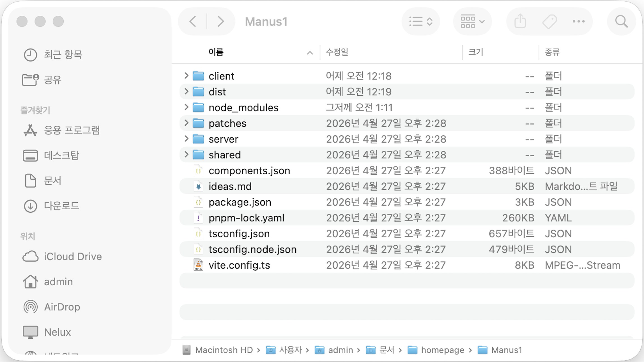Go forward with the right arrow
Viewport: 644px width, 362px height.
[221, 21]
